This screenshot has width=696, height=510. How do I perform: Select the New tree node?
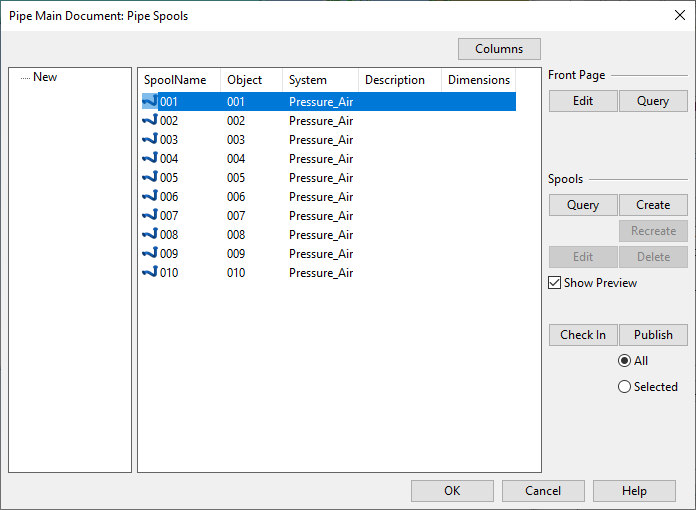click(x=45, y=77)
